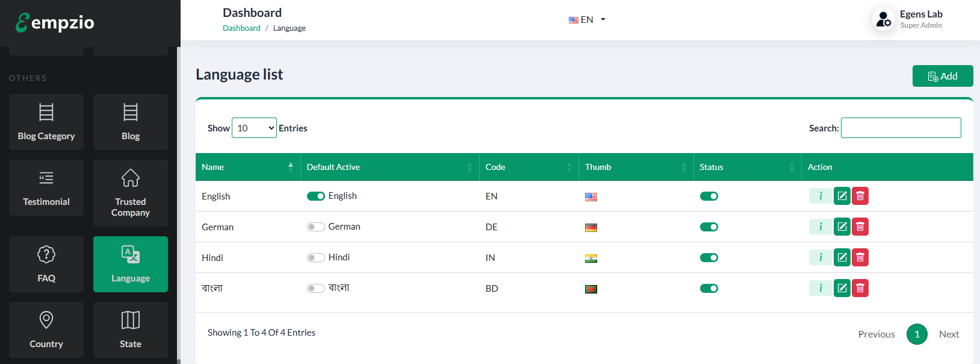Turn off the English default active switch
The height and width of the screenshot is (364, 980).
(315, 196)
